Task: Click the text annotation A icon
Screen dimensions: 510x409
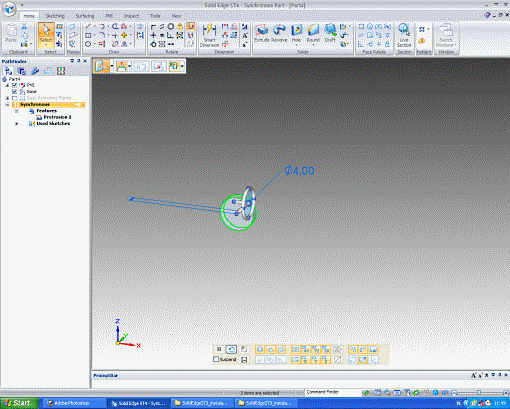Action: point(245,35)
